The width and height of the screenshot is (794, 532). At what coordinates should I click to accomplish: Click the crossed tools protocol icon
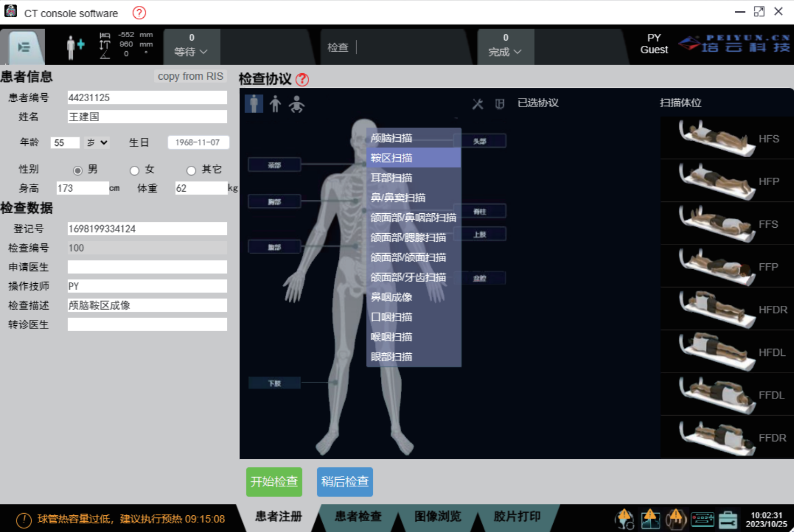478,104
